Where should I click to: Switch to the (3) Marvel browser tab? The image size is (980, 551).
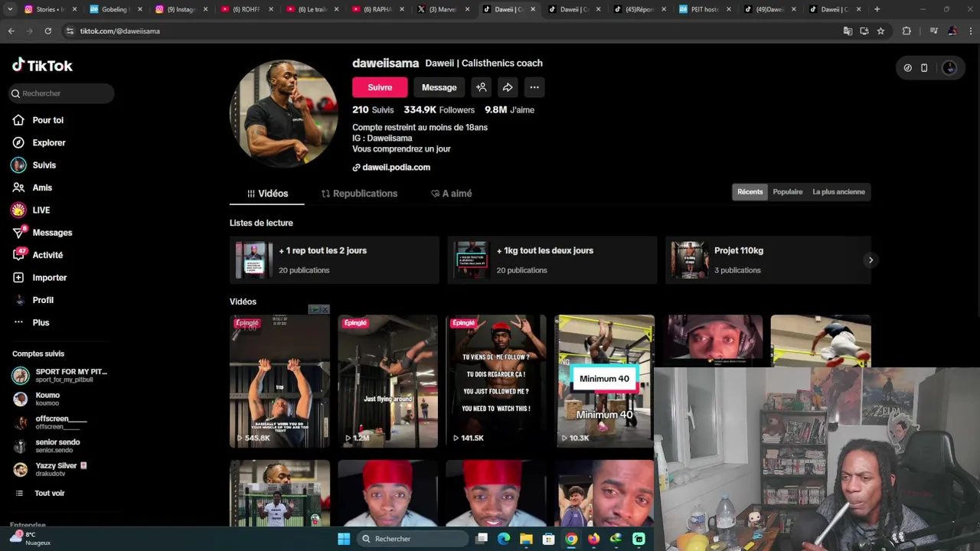point(444,9)
